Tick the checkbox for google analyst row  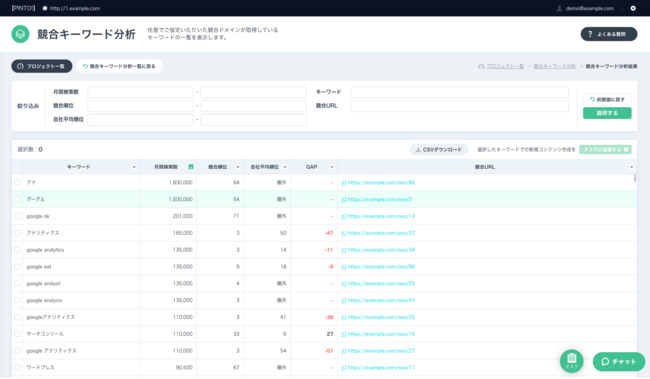17,284
